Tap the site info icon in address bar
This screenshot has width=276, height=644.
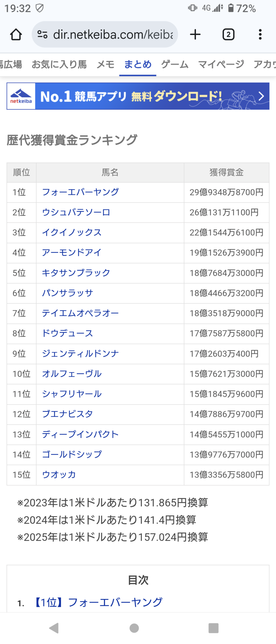(x=42, y=35)
